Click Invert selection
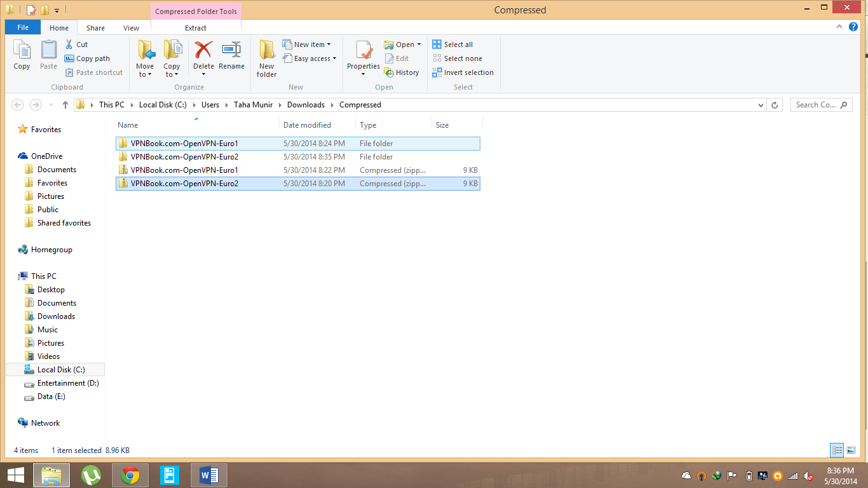Viewport: 868px width, 488px height. point(463,72)
